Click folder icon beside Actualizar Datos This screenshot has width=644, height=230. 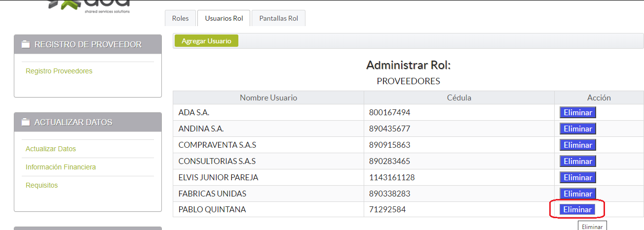pyautogui.click(x=26, y=122)
